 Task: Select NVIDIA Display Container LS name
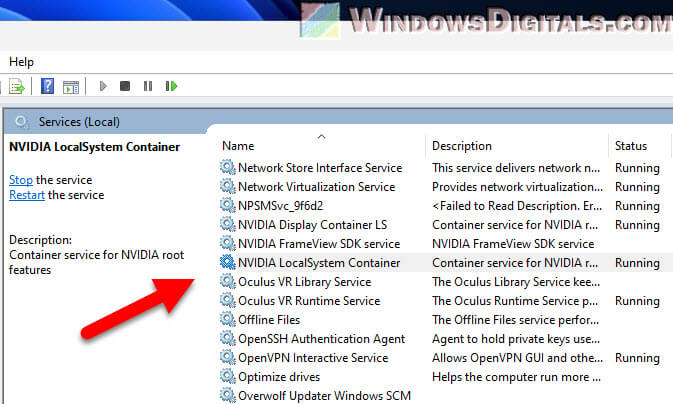(x=312, y=225)
